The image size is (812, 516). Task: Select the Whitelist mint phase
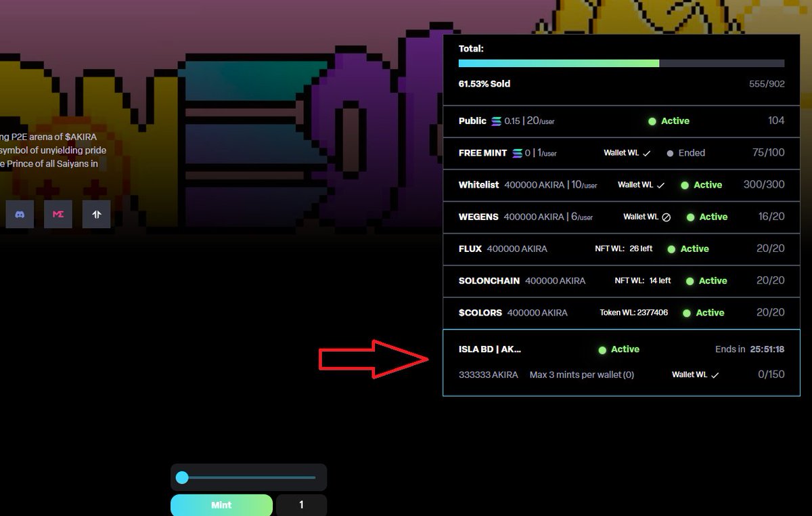point(621,185)
